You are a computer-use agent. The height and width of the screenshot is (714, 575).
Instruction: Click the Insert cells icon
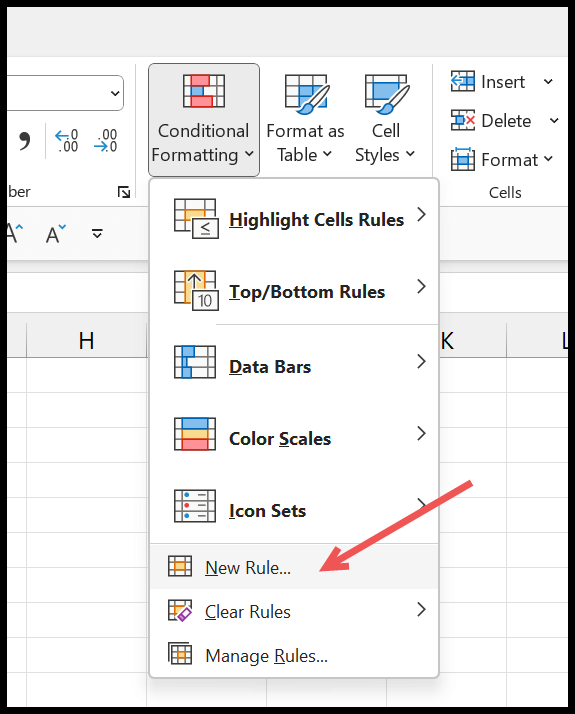[x=463, y=82]
